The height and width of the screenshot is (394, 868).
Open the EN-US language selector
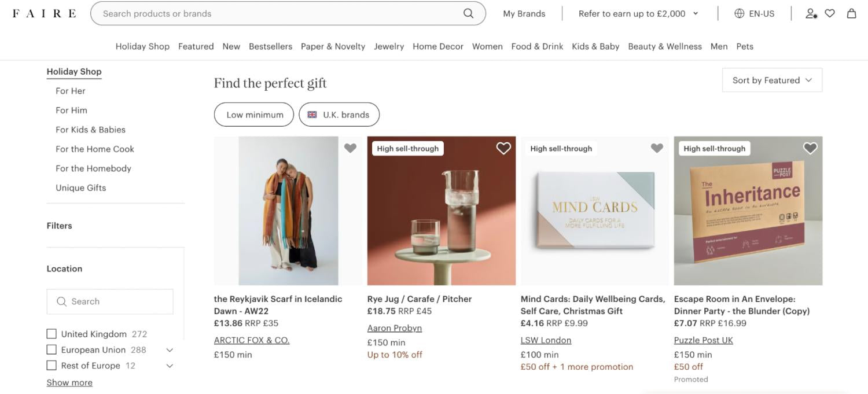pos(755,13)
